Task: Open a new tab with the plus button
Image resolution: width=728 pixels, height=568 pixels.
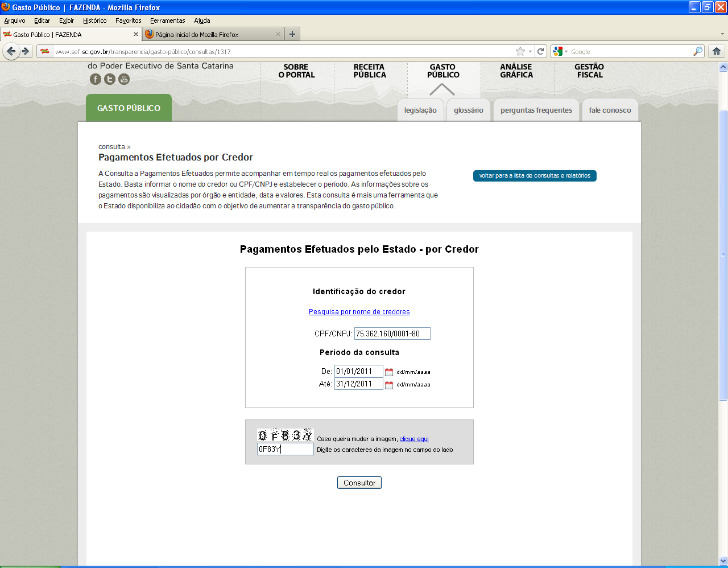Action: point(292,34)
